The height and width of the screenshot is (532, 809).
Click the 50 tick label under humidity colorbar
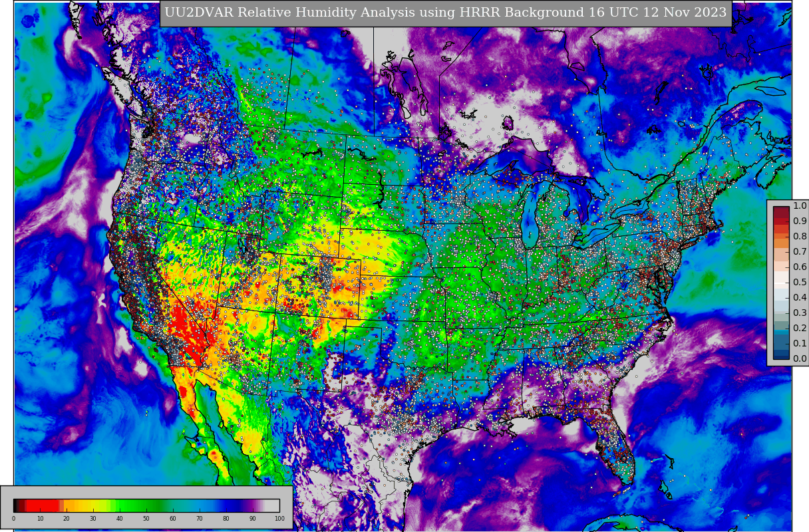[x=146, y=519]
